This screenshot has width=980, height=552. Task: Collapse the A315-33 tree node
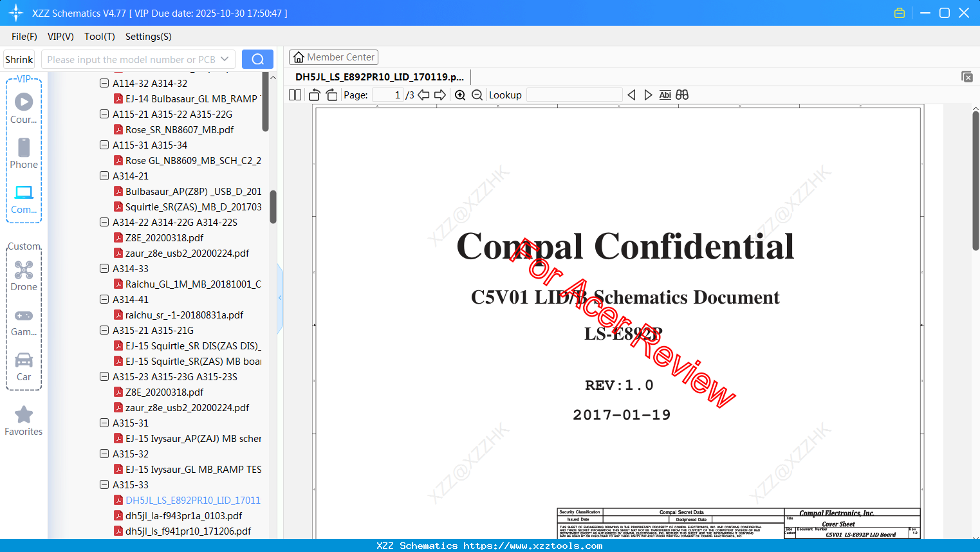pos(104,484)
